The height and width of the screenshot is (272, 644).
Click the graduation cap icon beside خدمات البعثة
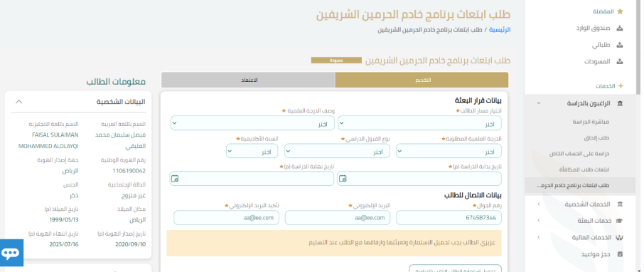tap(620, 221)
